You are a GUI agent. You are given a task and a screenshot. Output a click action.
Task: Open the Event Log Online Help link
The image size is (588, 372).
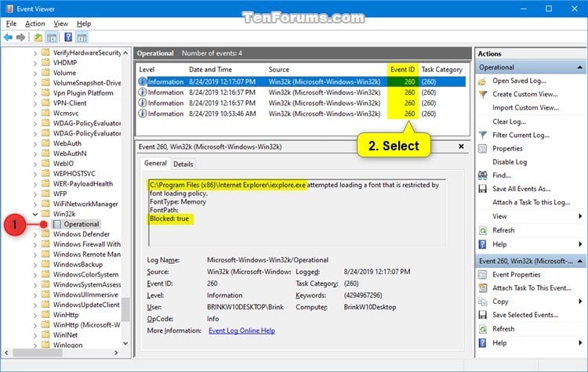[x=242, y=330]
